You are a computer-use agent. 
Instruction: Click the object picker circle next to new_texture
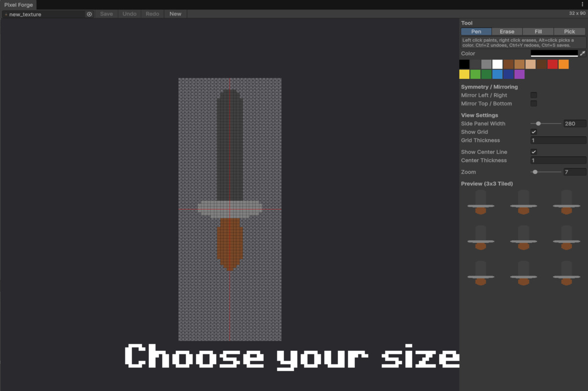pos(89,14)
